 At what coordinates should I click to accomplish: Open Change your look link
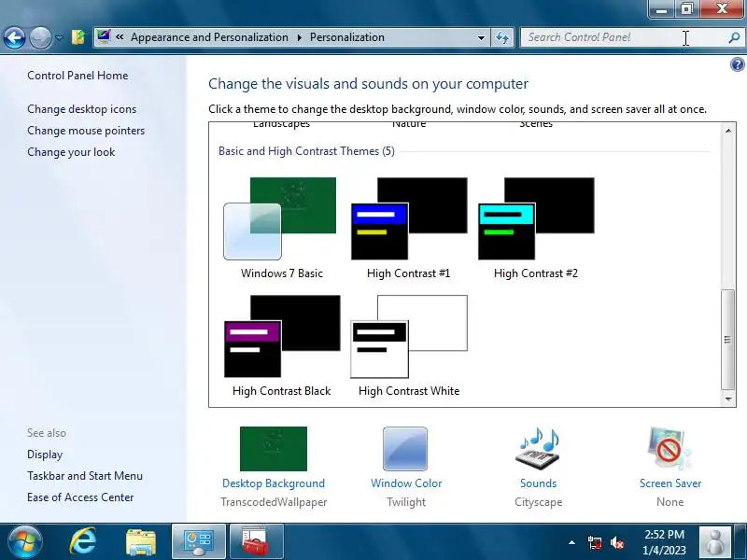71,152
